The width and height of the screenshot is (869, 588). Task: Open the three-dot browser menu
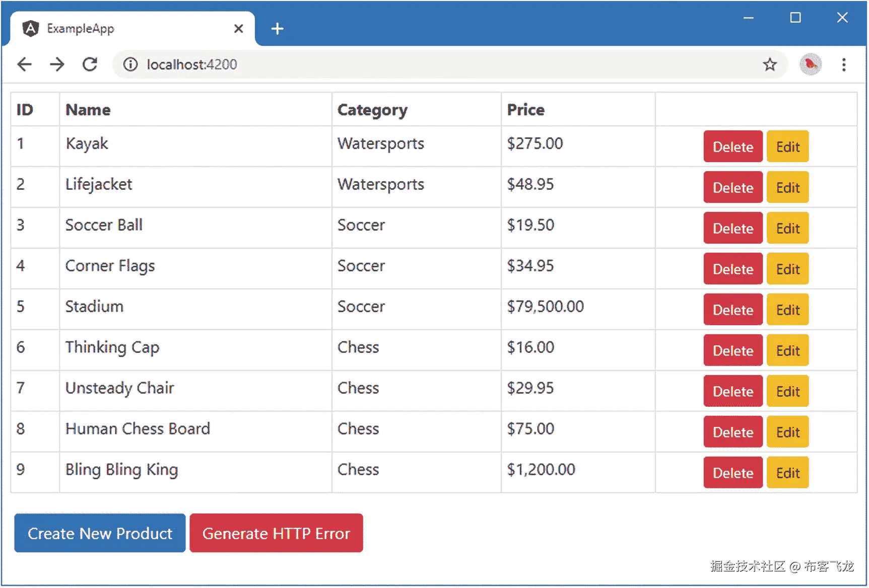[x=844, y=64]
